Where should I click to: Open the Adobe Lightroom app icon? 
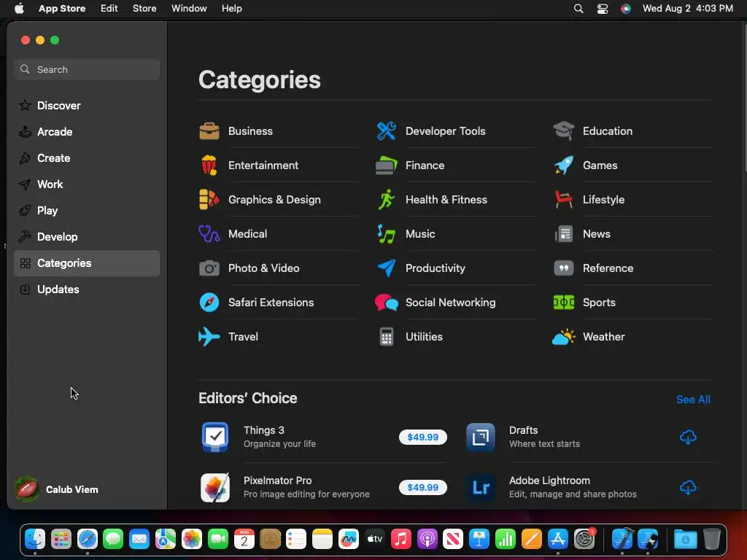tap(481, 487)
